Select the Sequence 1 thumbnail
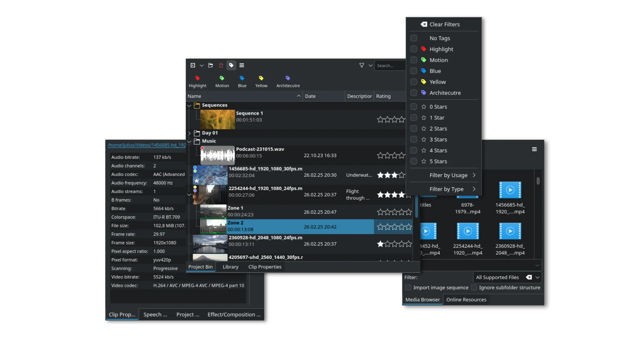 click(x=218, y=119)
